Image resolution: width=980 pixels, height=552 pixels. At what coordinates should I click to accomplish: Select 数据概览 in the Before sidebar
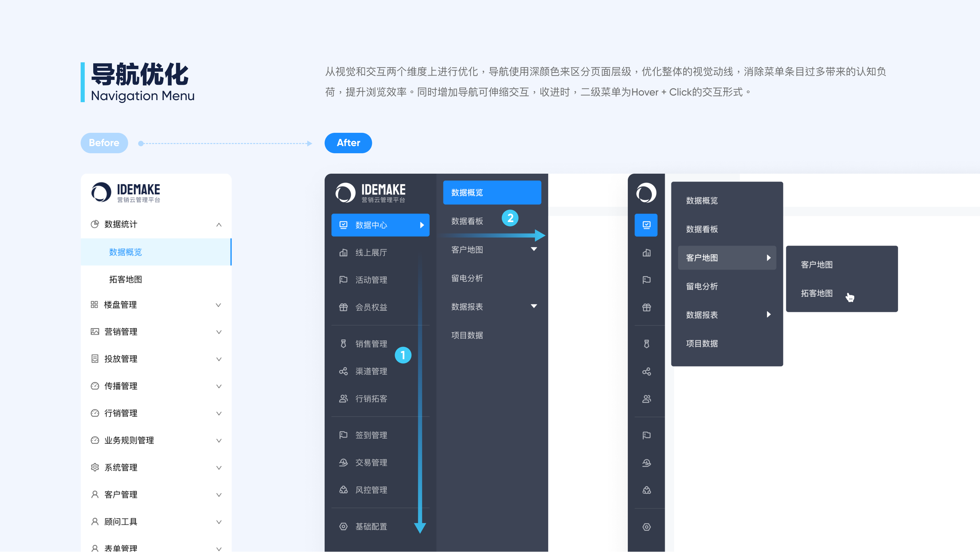[x=156, y=252]
